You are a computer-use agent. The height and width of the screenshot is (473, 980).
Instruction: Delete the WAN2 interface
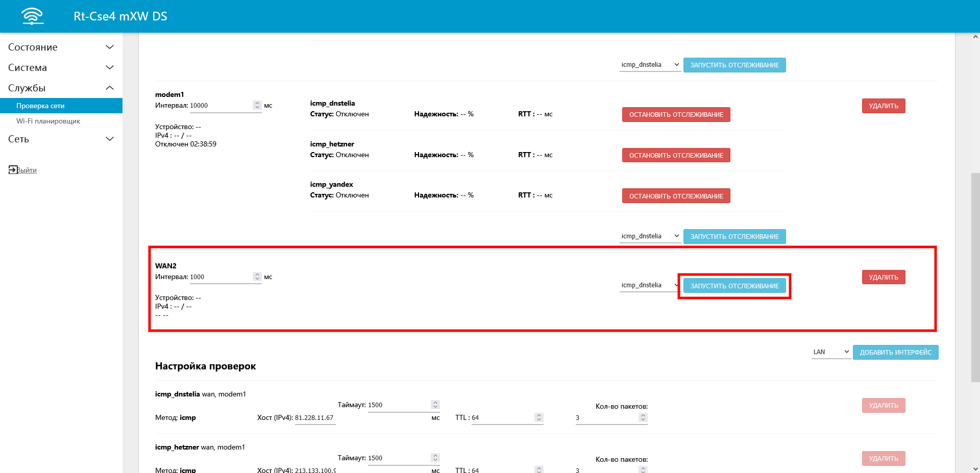pyautogui.click(x=883, y=277)
